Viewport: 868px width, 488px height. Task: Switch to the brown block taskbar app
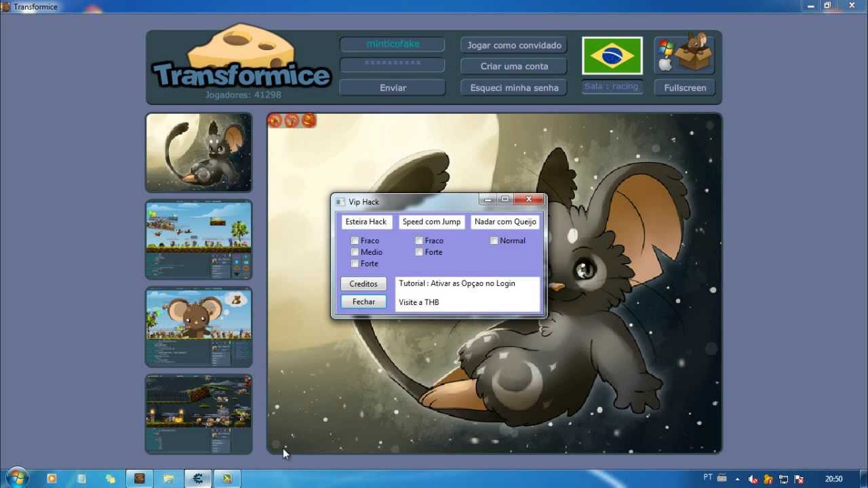[140, 479]
